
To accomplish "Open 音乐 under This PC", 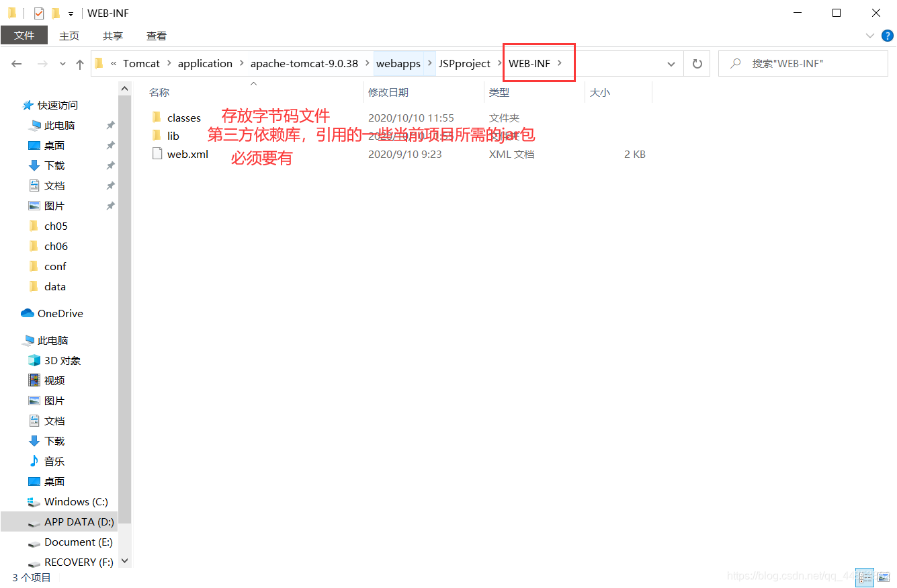I will click(54, 461).
